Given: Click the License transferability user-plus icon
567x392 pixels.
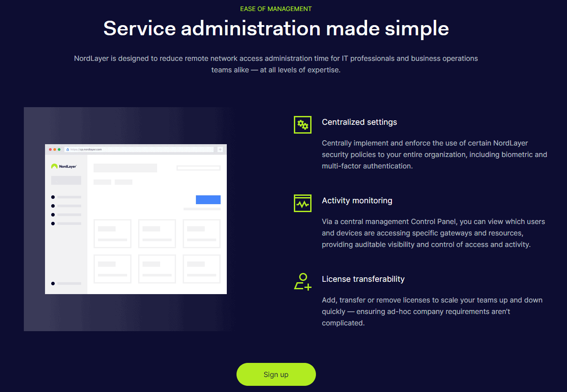Looking at the screenshot, I should pos(303,281).
